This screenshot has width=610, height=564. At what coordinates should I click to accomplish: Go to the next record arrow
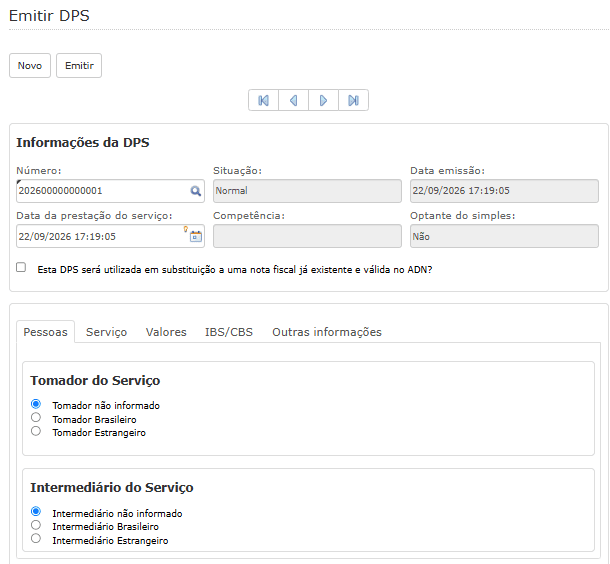pyautogui.click(x=323, y=100)
